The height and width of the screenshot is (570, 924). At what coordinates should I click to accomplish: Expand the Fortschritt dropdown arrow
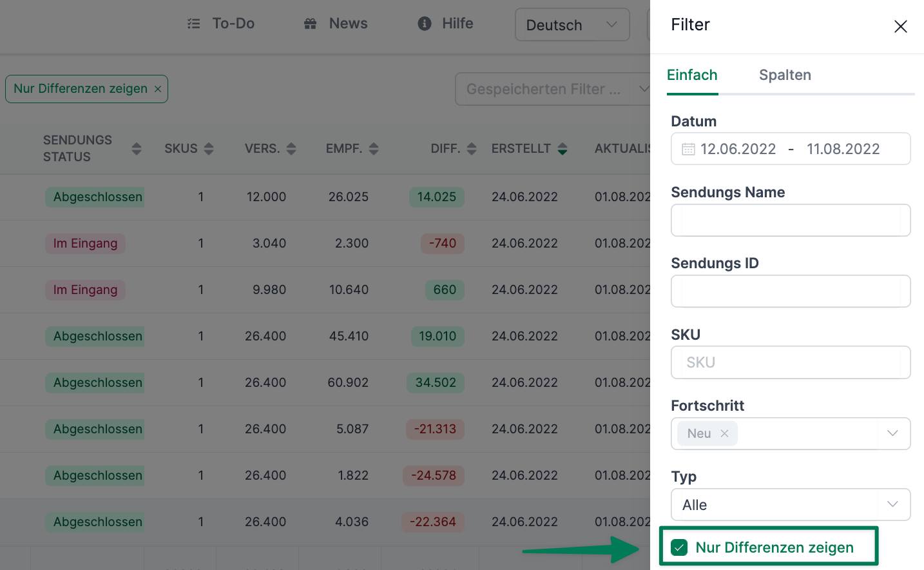pyautogui.click(x=892, y=433)
